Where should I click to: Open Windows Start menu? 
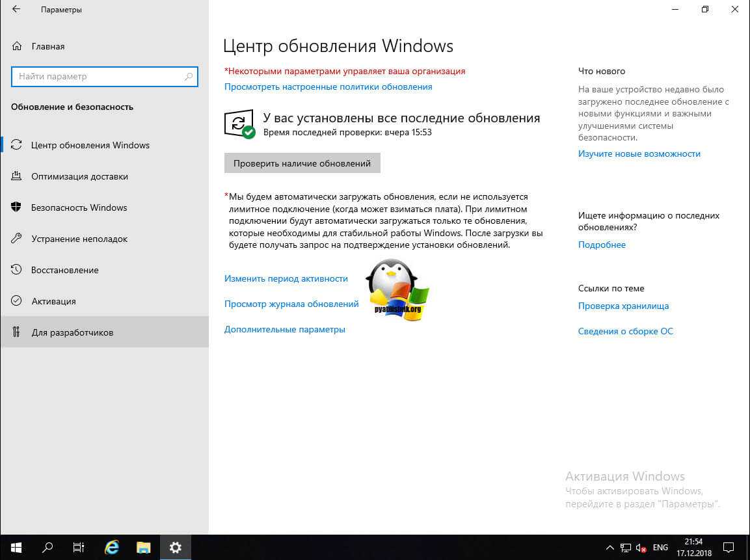point(16,547)
